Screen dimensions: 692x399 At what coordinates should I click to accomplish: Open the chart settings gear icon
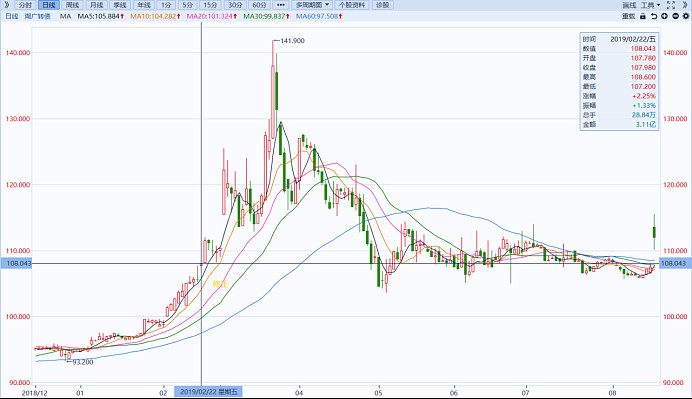pyautogui.click(x=685, y=16)
